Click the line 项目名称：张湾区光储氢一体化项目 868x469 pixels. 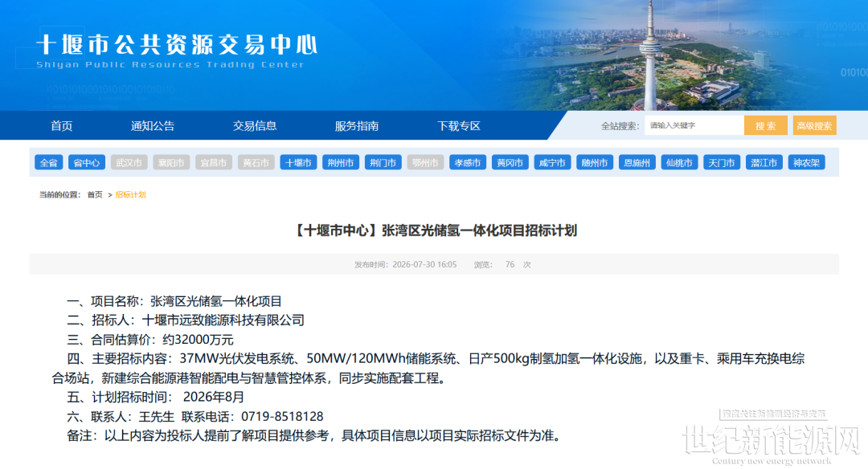(x=174, y=301)
